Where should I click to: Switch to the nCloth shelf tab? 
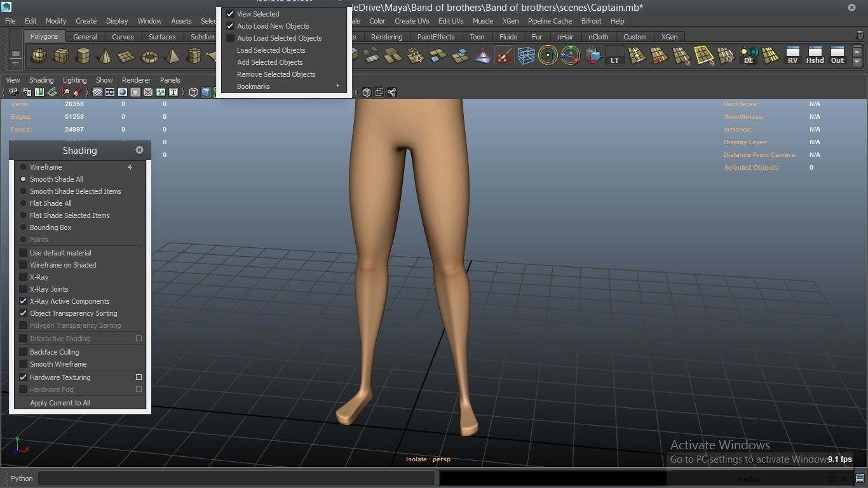(598, 37)
